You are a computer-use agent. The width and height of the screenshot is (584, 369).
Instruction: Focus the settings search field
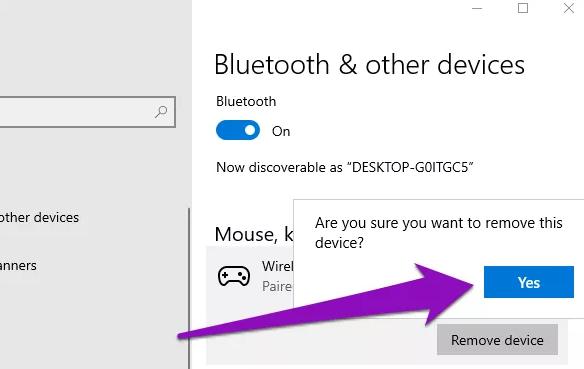pyautogui.click(x=87, y=112)
